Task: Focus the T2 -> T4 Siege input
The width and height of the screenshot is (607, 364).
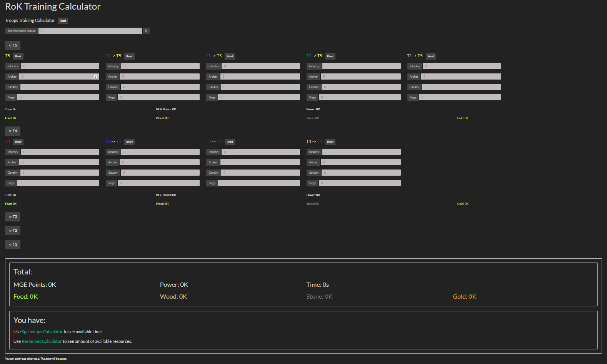Action: coord(259,183)
